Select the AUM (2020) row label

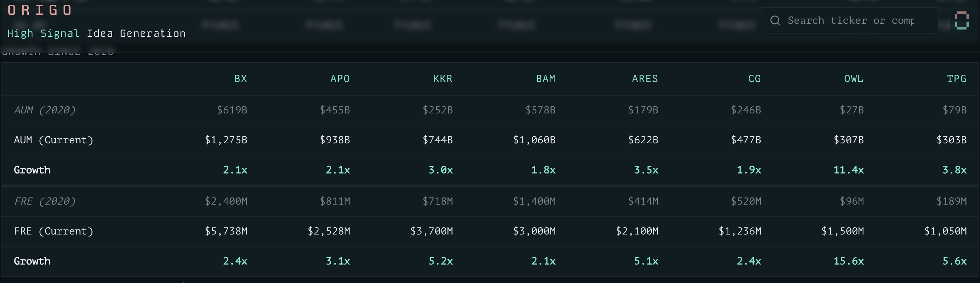[x=44, y=110]
